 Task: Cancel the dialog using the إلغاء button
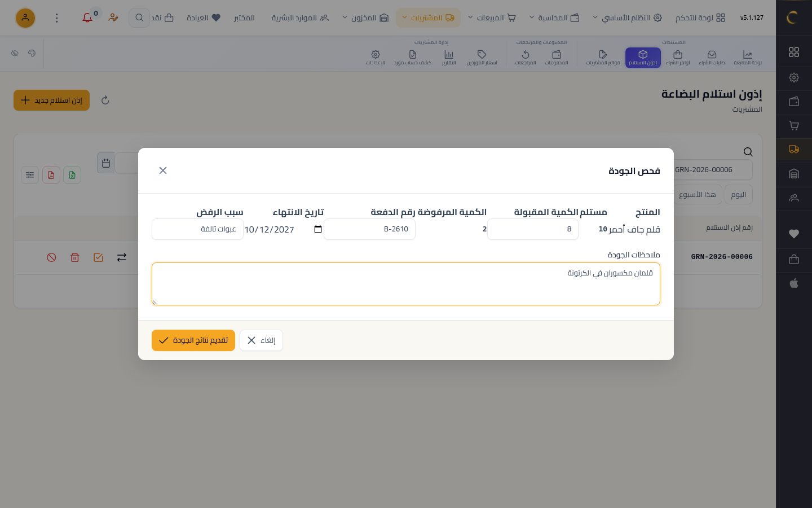click(261, 340)
